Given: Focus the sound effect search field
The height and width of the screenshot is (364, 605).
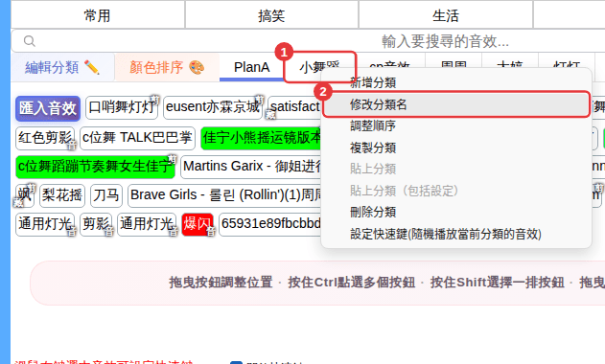Looking at the screenshot, I should [446, 41].
